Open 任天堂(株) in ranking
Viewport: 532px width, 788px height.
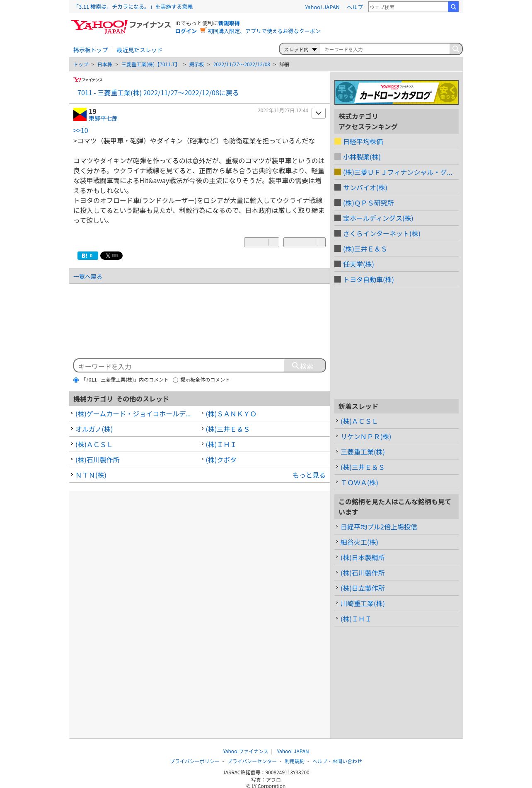358,264
